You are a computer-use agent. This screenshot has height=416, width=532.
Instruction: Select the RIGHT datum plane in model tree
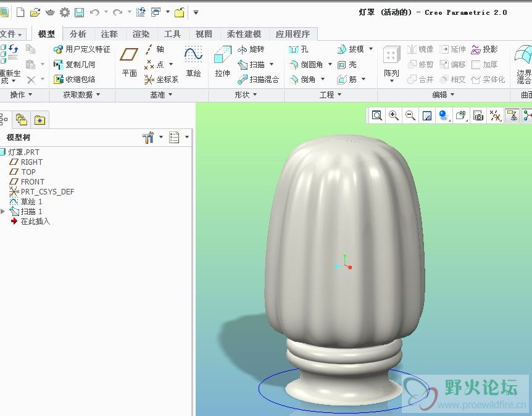coord(26,162)
